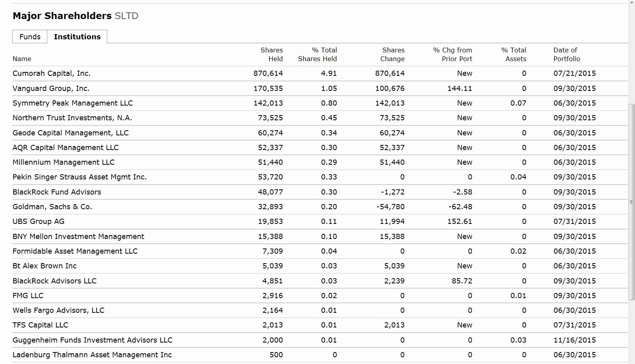The width and height of the screenshot is (635, 364).
Task: Click AQR Capital Management LLC
Action: tap(66, 148)
